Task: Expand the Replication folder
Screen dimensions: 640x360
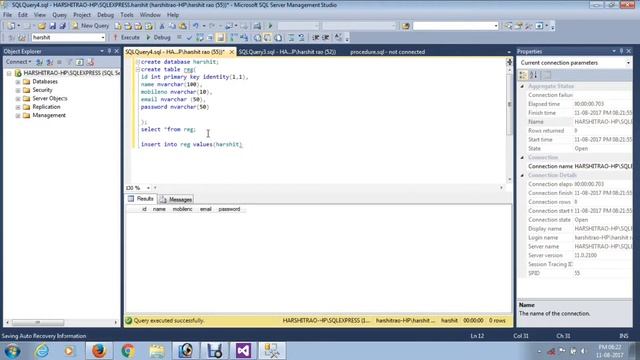Action: click(x=18, y=107)
